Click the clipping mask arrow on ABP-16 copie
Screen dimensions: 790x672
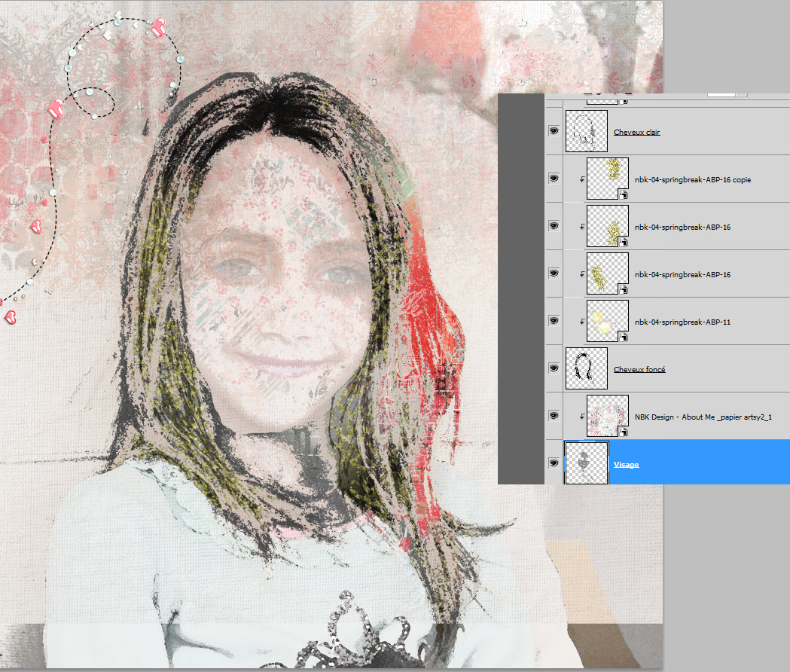point(581,180)
